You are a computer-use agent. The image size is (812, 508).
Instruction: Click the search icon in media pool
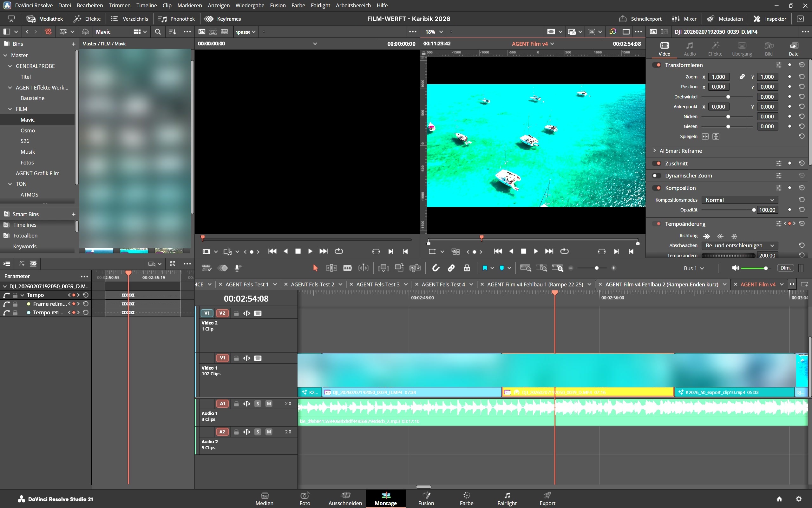158,31
